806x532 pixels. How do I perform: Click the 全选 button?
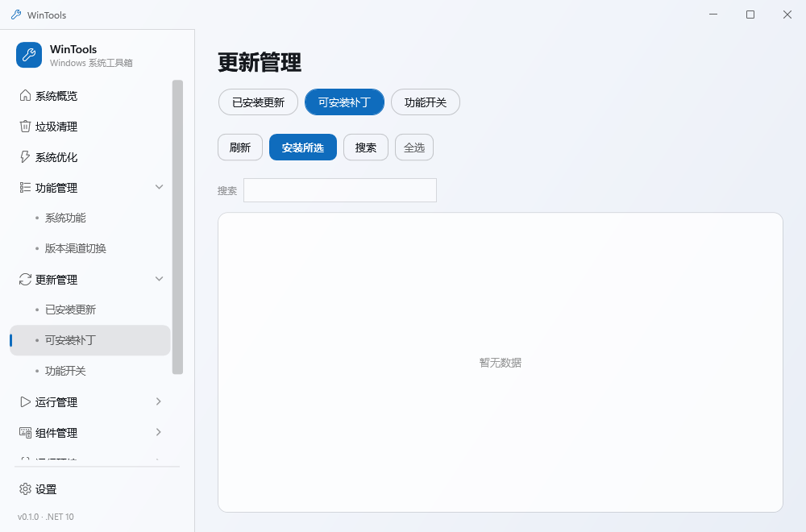(x=414, y=148)
